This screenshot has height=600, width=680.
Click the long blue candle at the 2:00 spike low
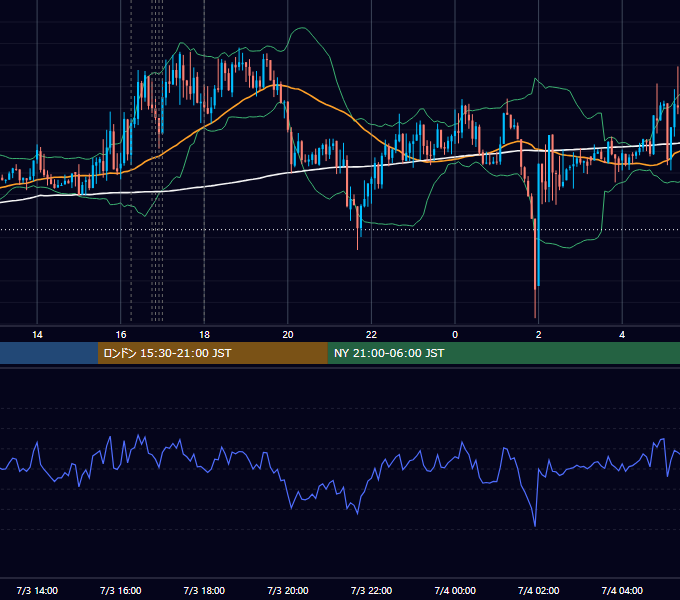(x=538, y=225)
